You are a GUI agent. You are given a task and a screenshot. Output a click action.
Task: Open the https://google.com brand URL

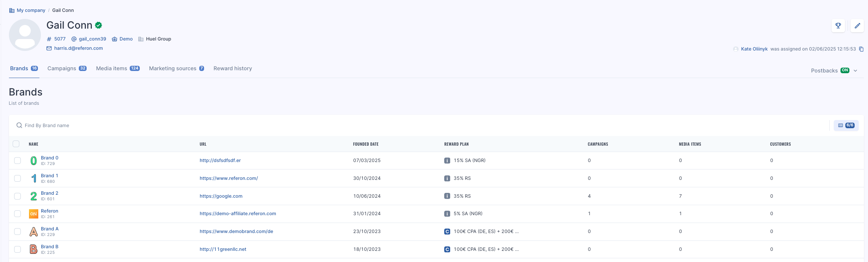pos(221,196)
